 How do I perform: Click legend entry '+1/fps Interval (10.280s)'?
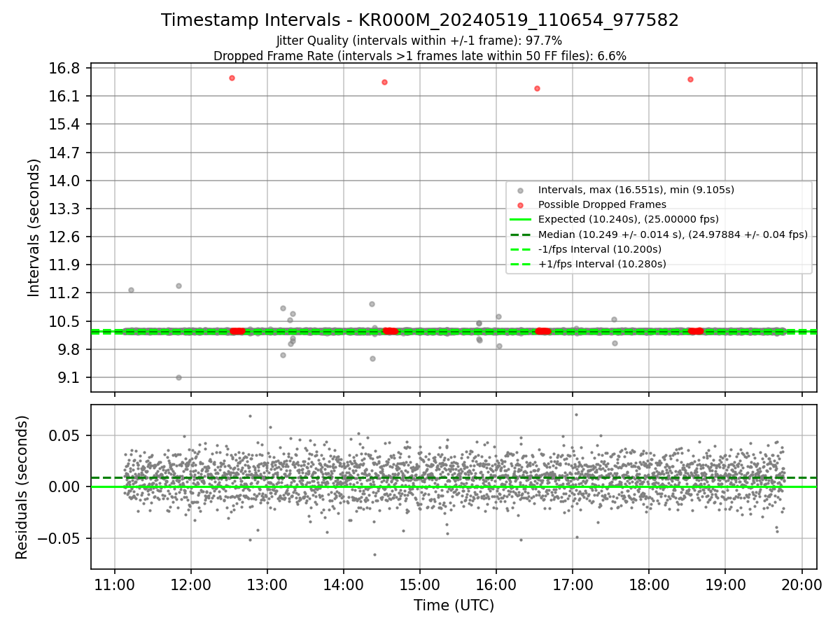point(602,264)
